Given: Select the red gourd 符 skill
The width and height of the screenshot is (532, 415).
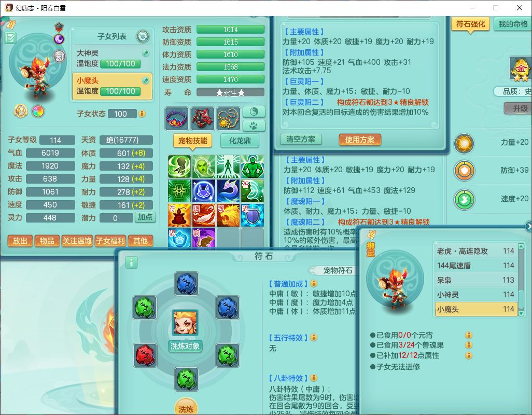Looking at the screenshot, I should [179, 215].
